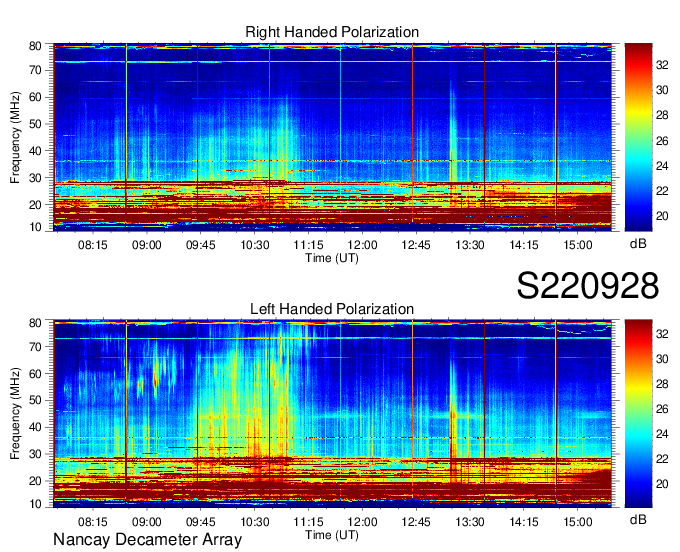The width and height of the screenshot is (680, 552).
Task: Click Time (UT) label under Left Handed plot
Action: 332,535
